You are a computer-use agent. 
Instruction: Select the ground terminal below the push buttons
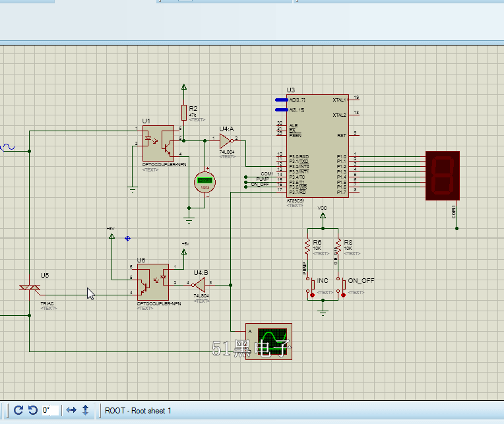323,313
